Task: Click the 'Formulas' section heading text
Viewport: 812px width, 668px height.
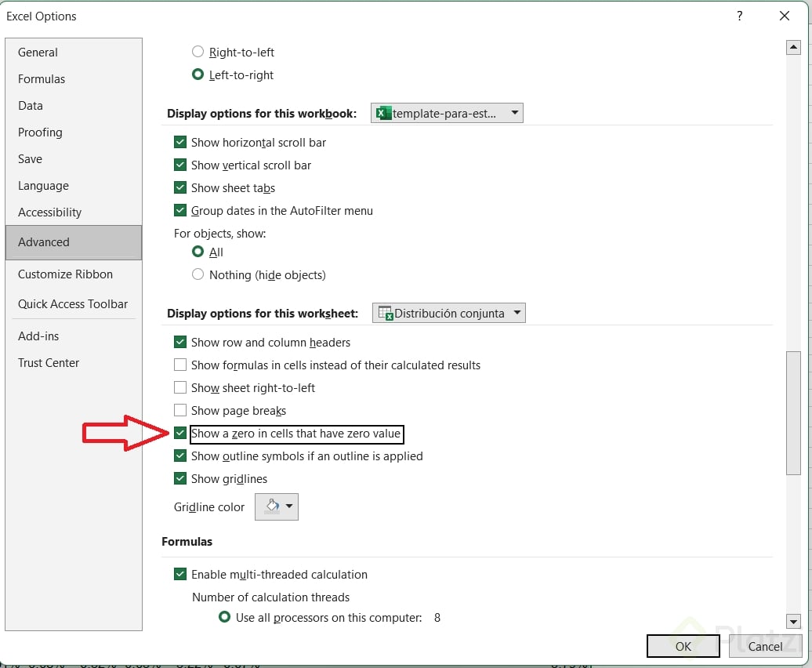Action: [187, 542]
